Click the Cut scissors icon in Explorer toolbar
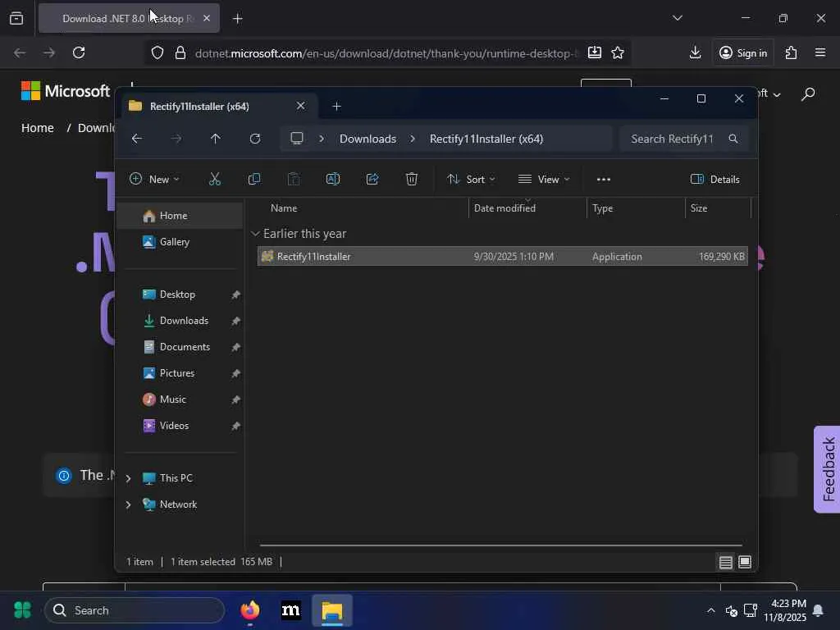Screen dimensions: 840x630 (215, 179)
